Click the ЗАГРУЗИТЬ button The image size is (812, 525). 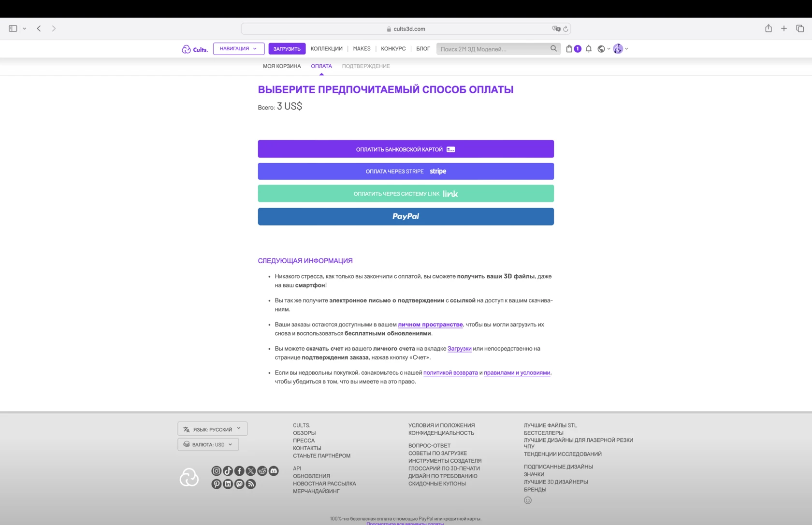point(287,49)
